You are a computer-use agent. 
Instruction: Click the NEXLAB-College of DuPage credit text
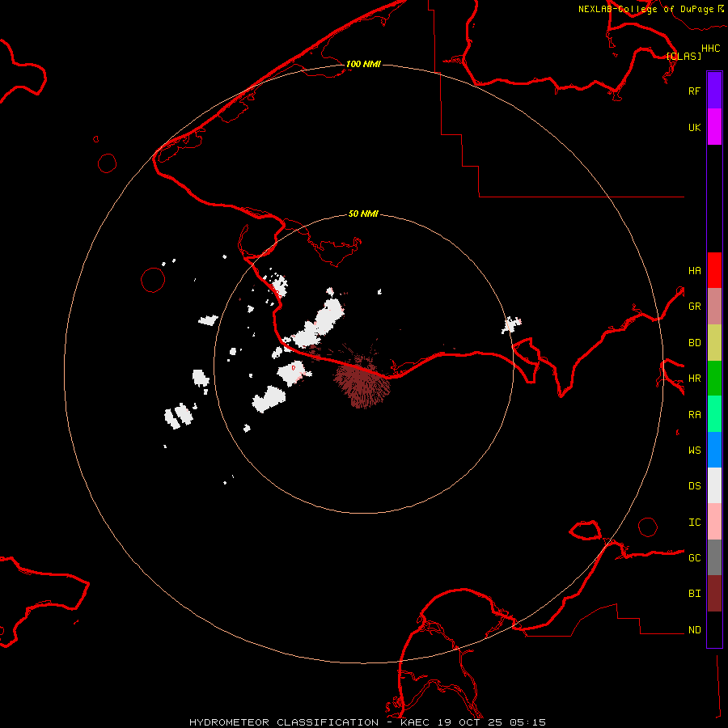point(645,9)
